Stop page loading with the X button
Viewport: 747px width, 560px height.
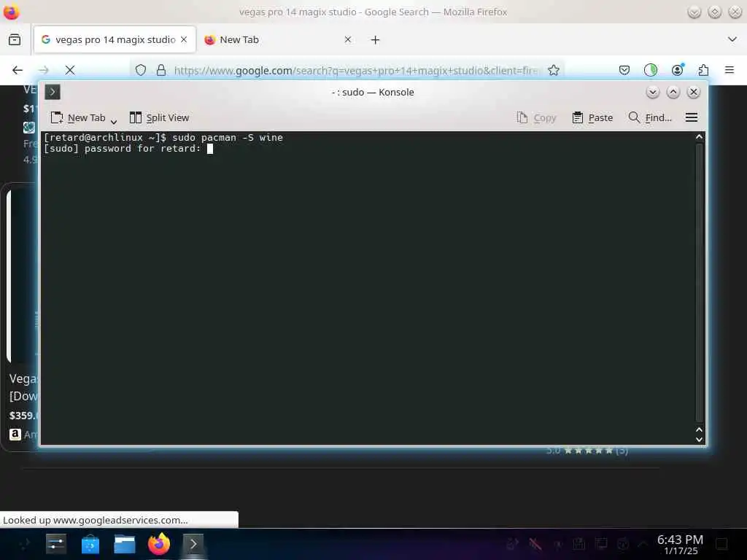coord(70,71)
